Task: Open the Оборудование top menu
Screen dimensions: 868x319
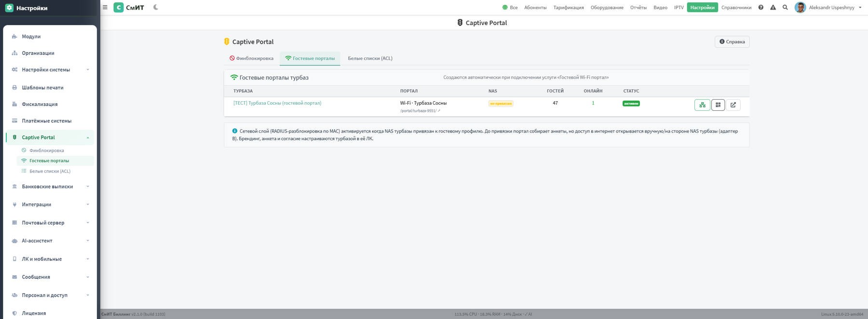Action: click(607, 7)
